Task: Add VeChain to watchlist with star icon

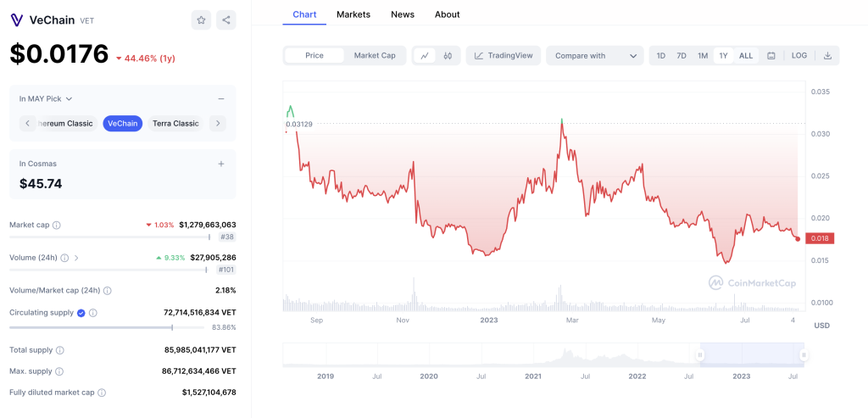Action: [201, 20]
